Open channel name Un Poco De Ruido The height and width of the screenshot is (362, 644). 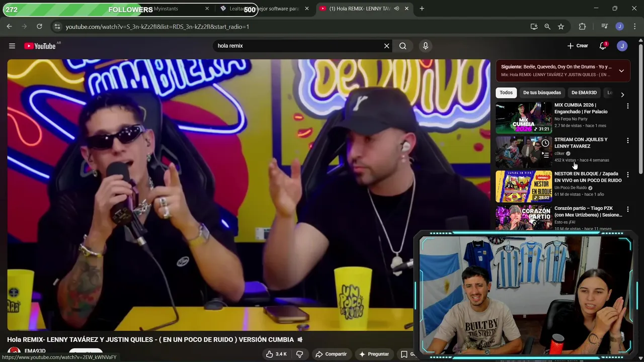tap(571, 188)
